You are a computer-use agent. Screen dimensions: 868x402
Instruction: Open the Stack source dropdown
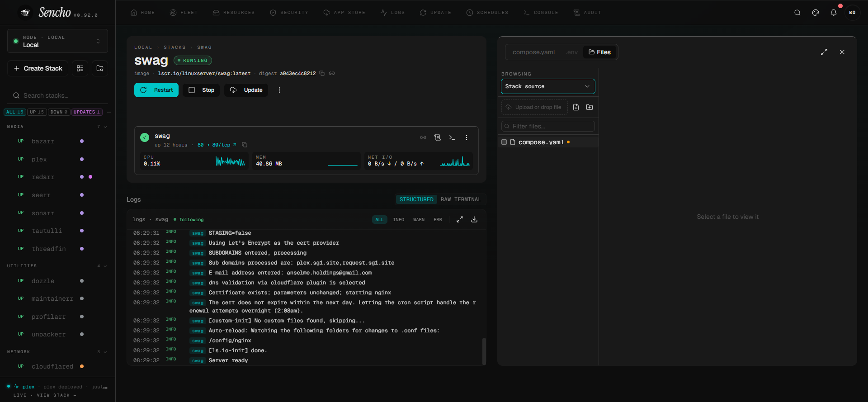(x=548, y=86)
